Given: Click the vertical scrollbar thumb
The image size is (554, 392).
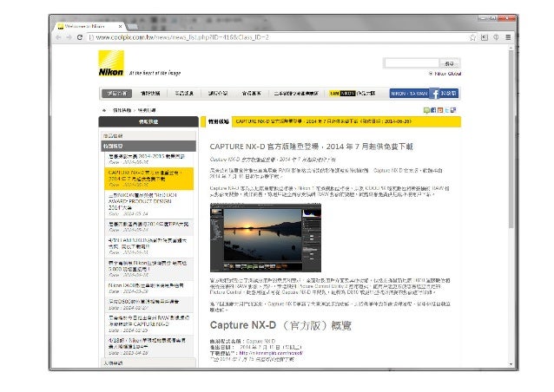Looking at the screenshot, I should pyautogui.click(x=511, y=139).
